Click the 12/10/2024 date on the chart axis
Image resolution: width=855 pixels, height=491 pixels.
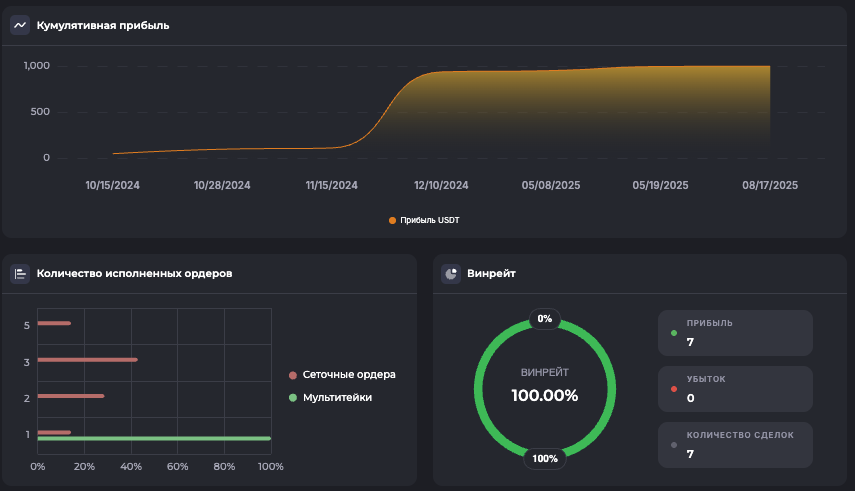[x=441, y=185]
